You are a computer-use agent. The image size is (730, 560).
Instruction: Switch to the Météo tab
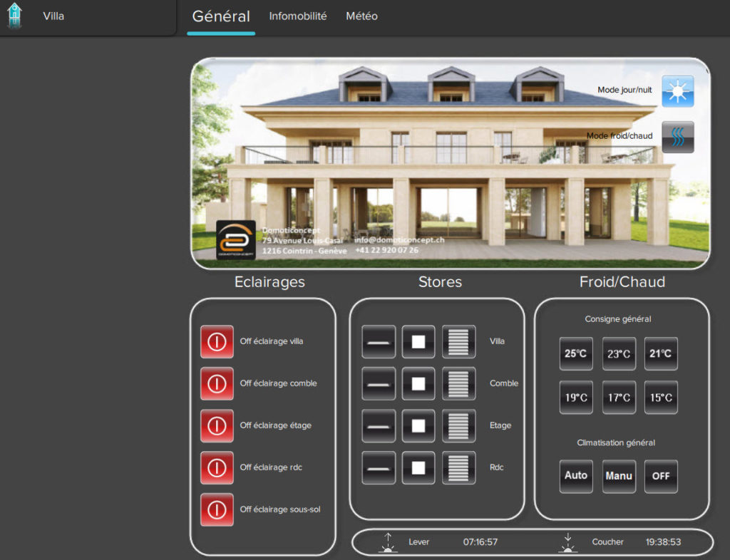pyautogui.click(x=361, y=16)
